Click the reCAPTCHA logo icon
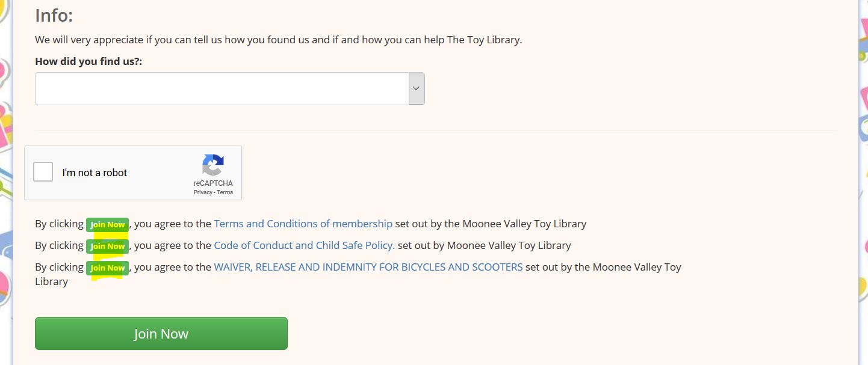Screen dimensions: 868x365 213,165
